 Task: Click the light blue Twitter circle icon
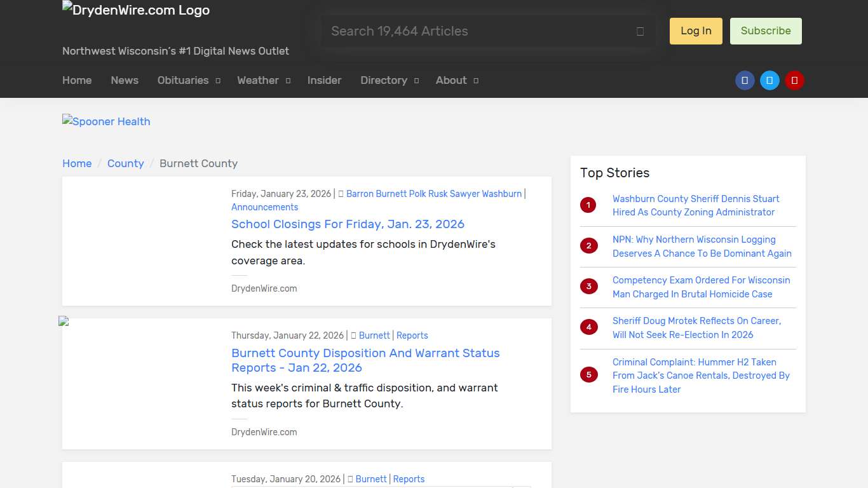(x=770, y=81)
